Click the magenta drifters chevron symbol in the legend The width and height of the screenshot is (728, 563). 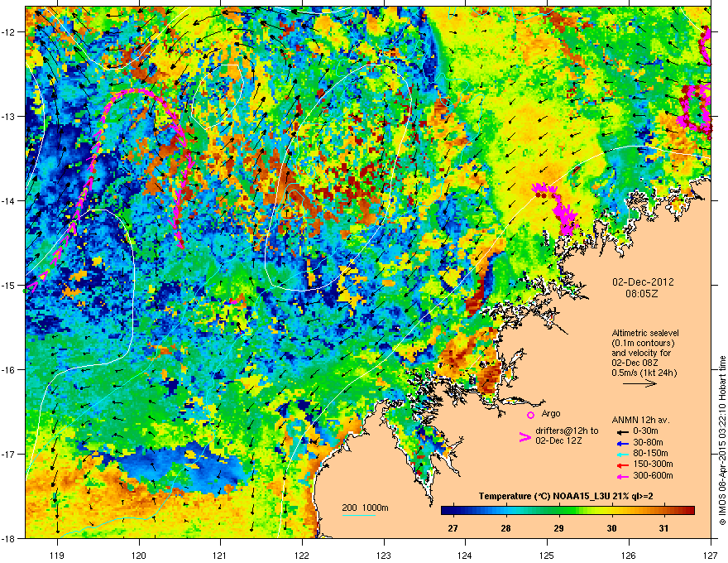524,436
